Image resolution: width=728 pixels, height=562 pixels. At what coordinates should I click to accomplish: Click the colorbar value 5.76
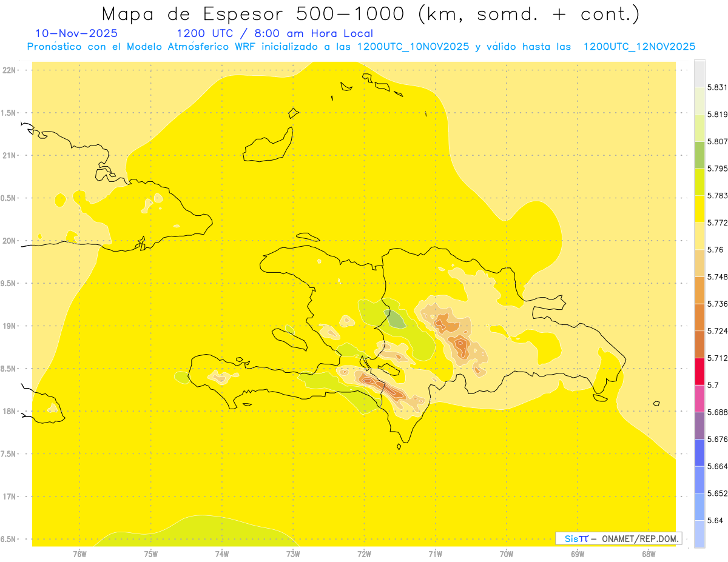(715, 250)
